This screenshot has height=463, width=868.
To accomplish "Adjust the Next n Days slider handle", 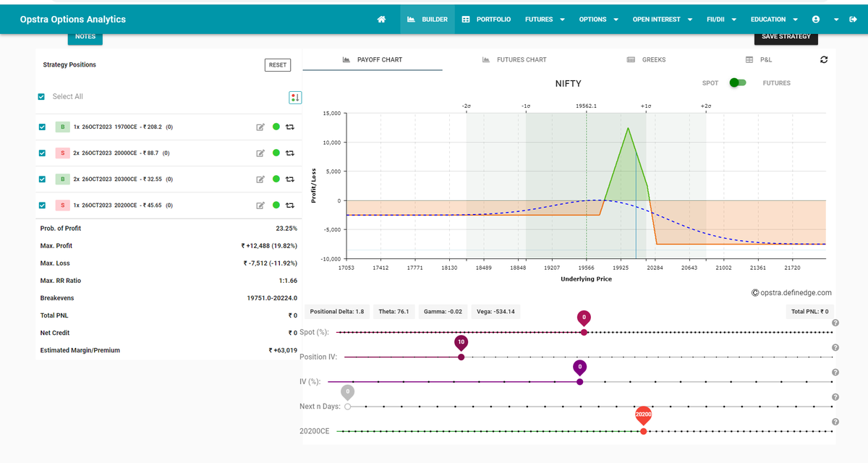I will 348,407.
